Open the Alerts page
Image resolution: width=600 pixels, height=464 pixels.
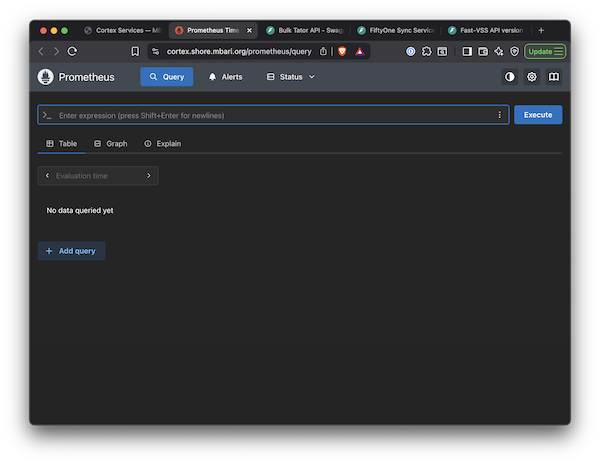click(226, 77)
